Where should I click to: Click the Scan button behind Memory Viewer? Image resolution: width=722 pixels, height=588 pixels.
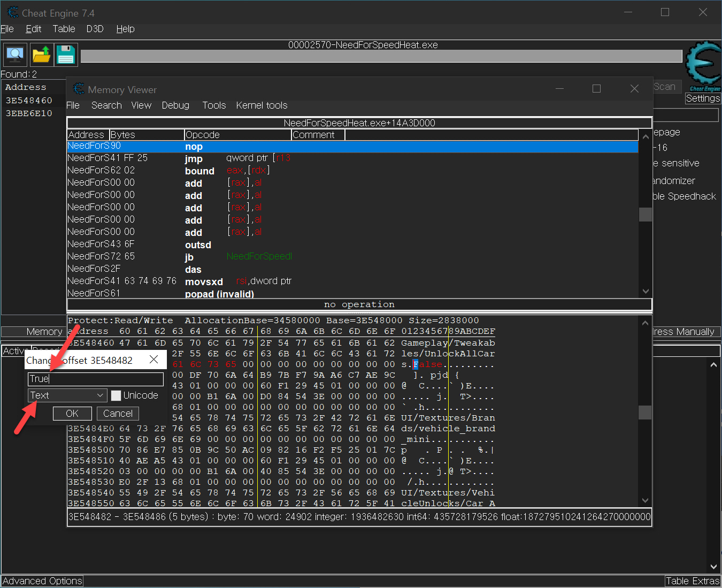667,87
